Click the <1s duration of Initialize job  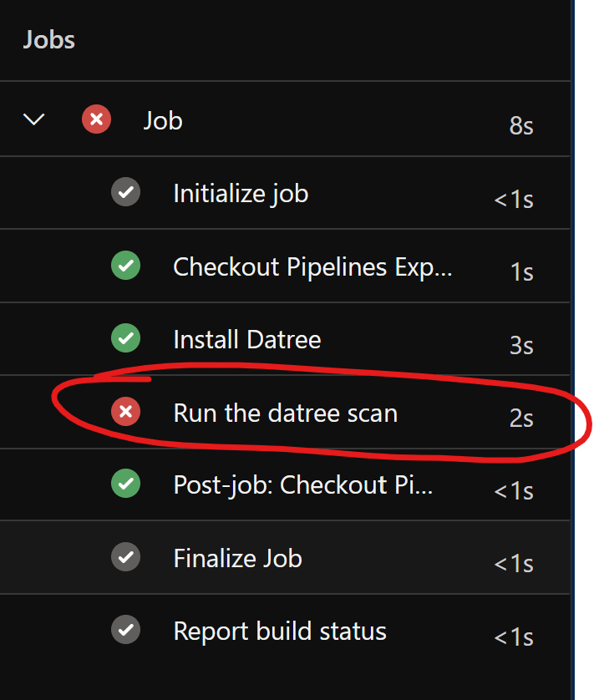(514, 199)
